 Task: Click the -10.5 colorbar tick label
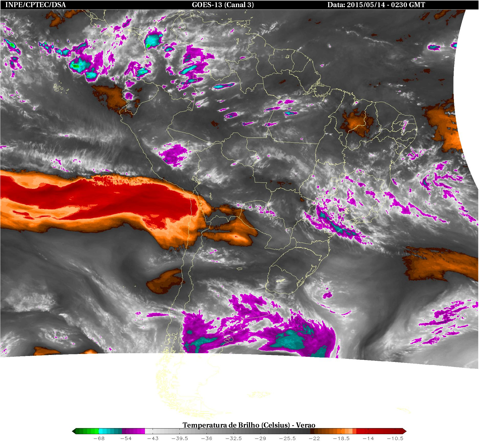395,439
